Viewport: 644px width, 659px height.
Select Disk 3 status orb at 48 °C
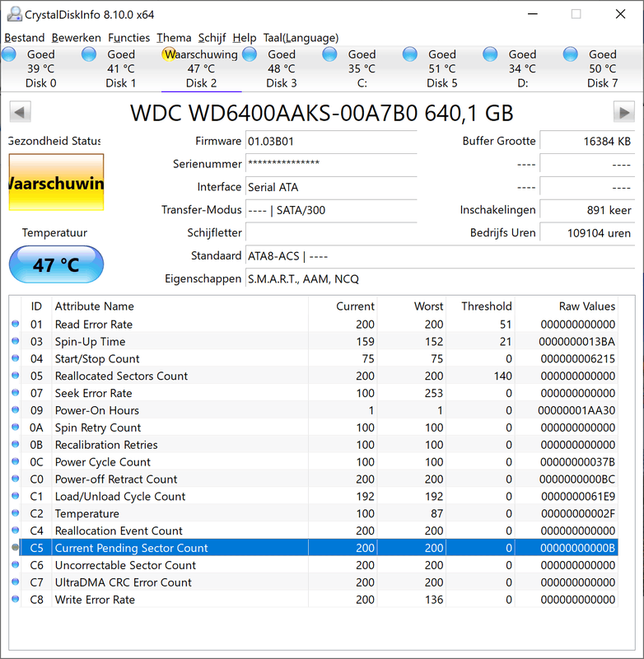(x=250, y=54)
